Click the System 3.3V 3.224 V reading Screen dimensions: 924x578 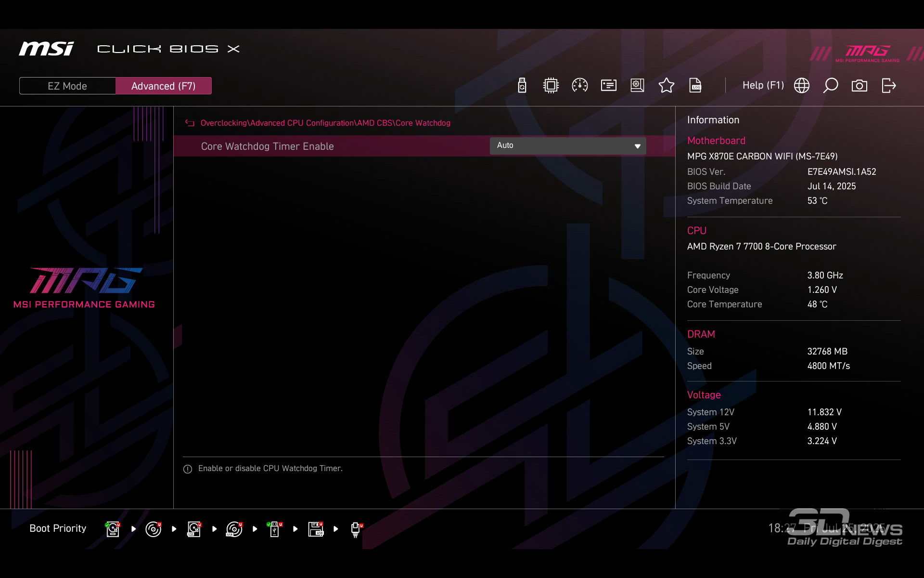coord(822,441)
